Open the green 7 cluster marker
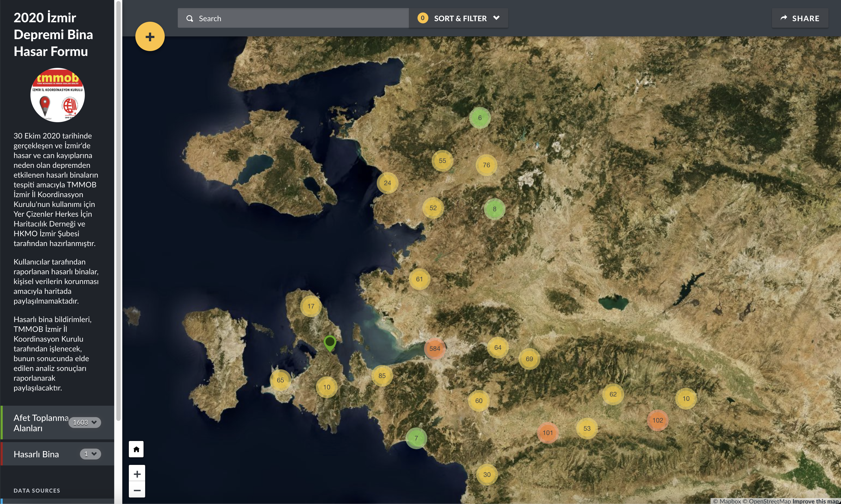Screen dimensions: 841x504 point(416,438)
